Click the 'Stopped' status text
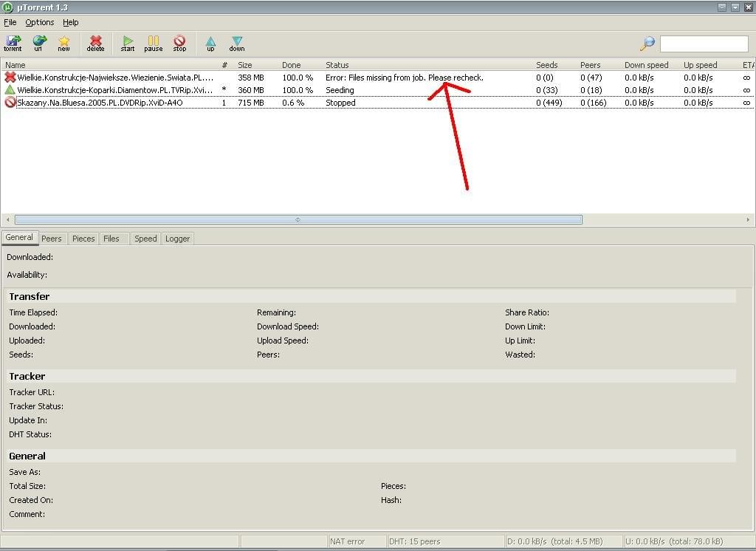The image size is (756, 551). point(340,102)
